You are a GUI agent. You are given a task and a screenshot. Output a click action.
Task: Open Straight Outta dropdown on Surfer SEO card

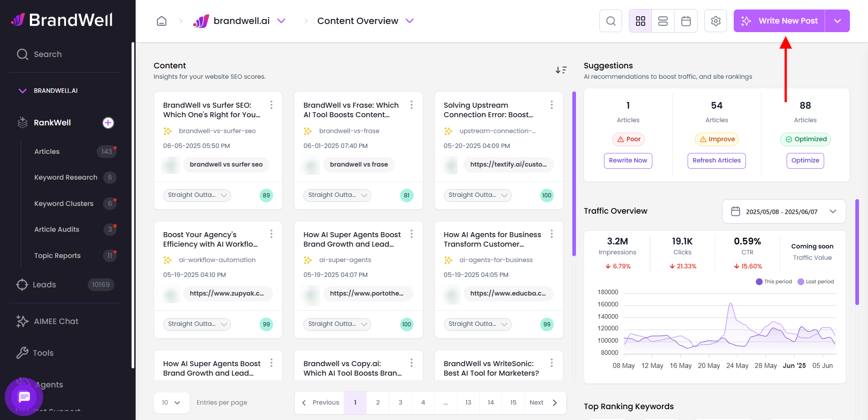[x=197, y=195]
